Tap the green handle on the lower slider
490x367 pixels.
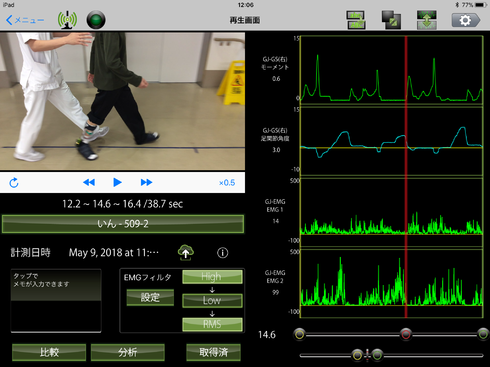point(377,355)
